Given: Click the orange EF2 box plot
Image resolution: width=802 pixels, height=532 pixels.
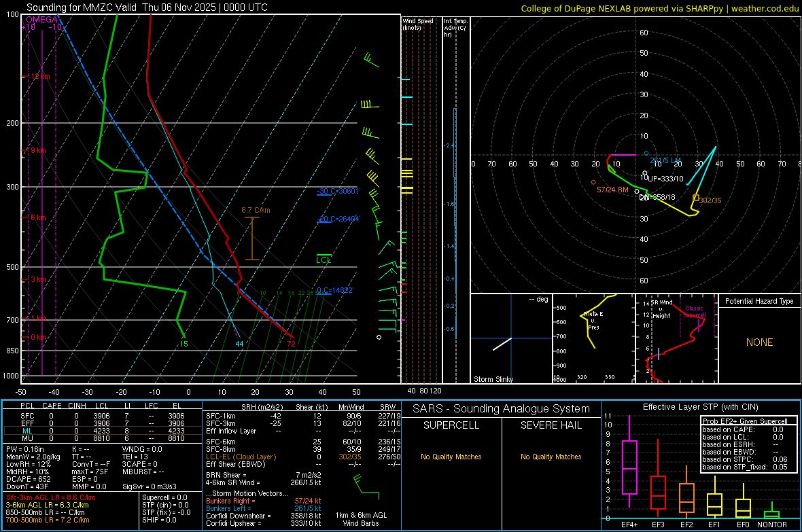Looking at the screenshot, I should tap(686, 498).
